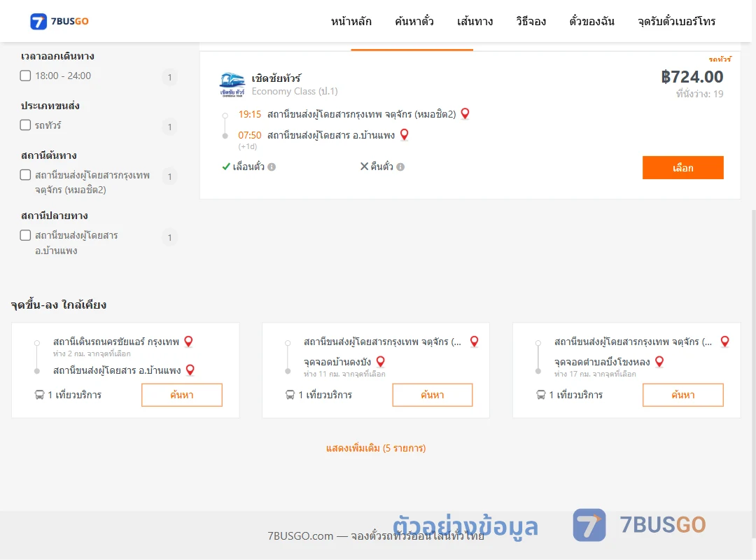The height and width of the screenshot is (560, 756).
Task: Click the ที่นั่งว่าง: 19 seats text
Action: (699, 94)
